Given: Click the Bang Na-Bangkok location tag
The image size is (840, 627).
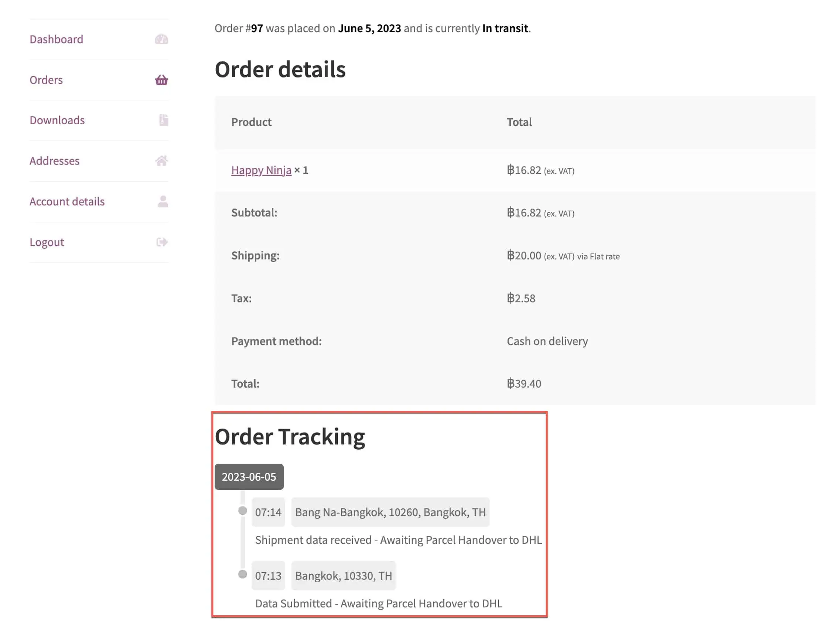Looking at the screenshot, I should click(390, 512).
